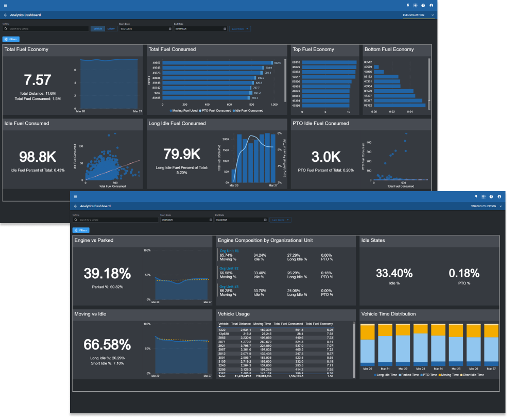Switch search mode to Driver
This screenshot has height=420, width=515.
111,28
